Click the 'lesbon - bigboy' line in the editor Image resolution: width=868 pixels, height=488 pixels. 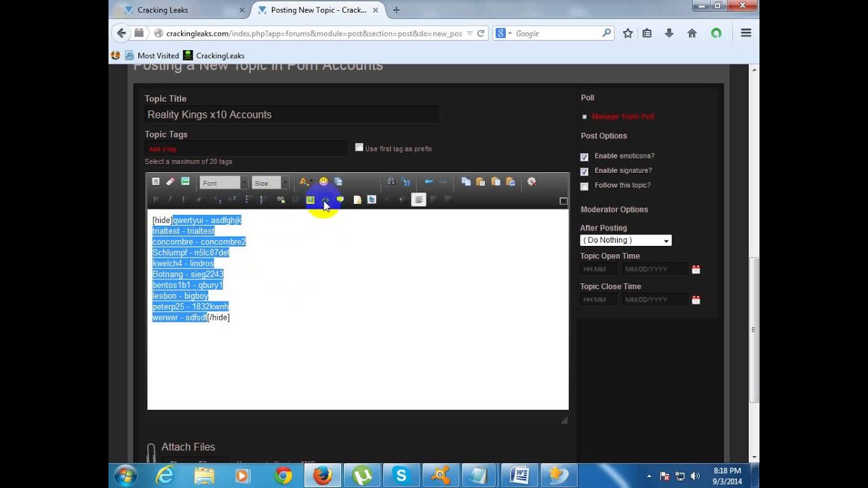tap(180, 296)
